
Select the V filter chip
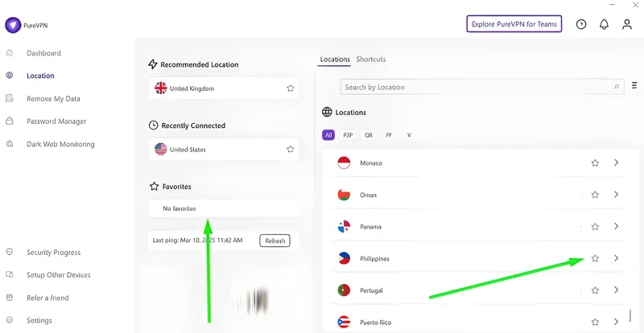(x=409, y=135)
